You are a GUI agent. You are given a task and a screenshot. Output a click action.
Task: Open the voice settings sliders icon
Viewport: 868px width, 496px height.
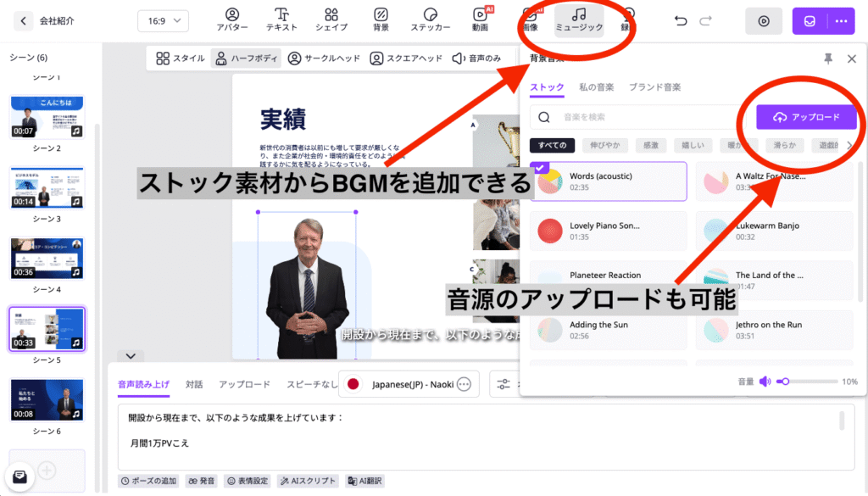point(504,384)
